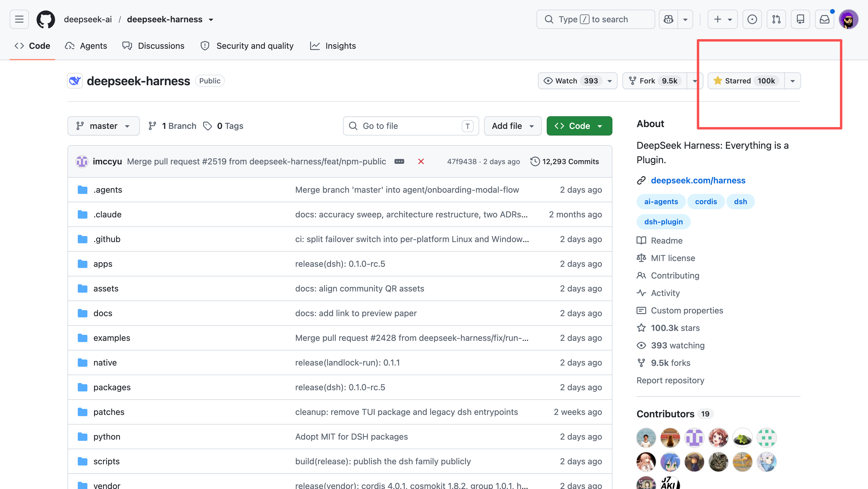Click the dsh topic tag
The width and height of the screenshot is (868, 489).
coord(740,201)
